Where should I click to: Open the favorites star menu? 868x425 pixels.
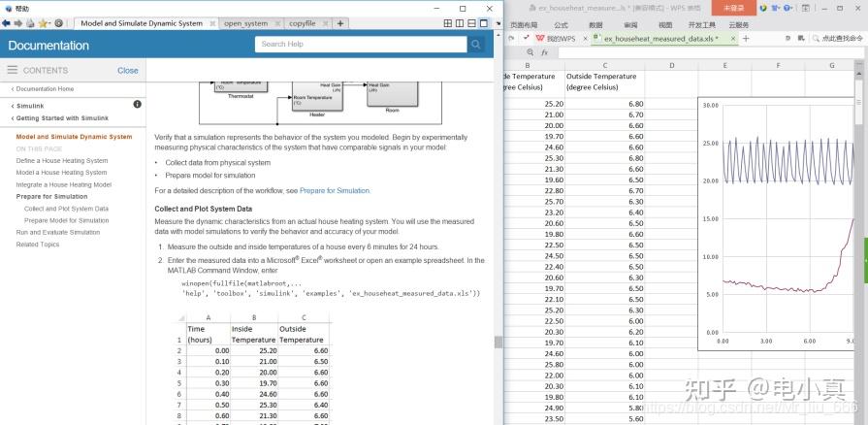44,23
